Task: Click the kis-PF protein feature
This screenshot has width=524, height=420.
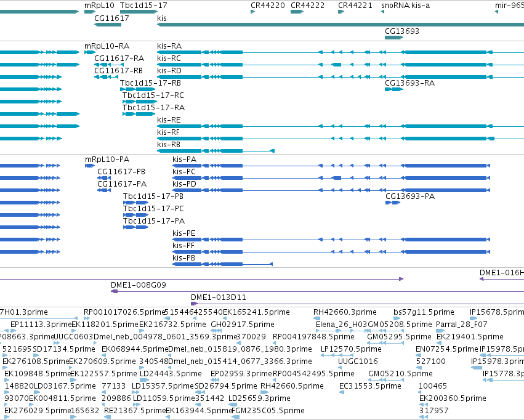Action: click(x=331, y=252)
